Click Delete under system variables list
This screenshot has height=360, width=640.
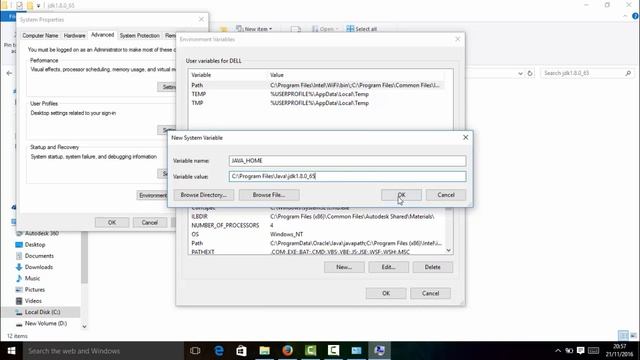(x=433, y=267)
